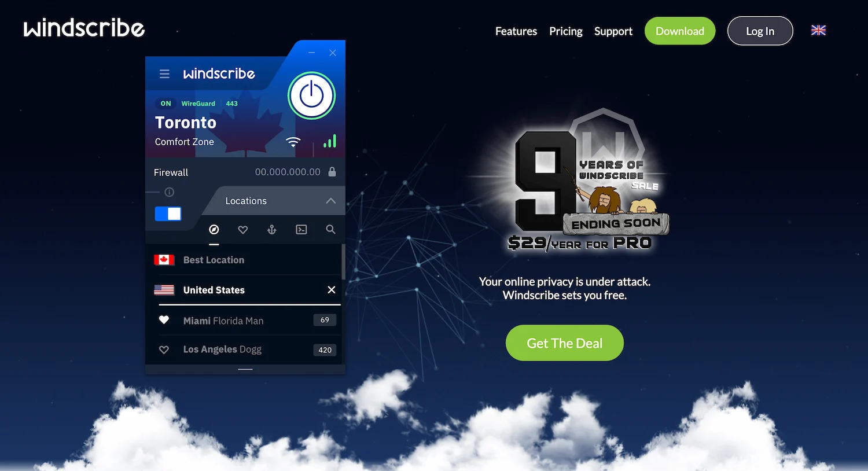Image resolution: width=868 pixels, height=471 pixels.
Task: Select the compass all-locations tab
Action: point(214,230)
